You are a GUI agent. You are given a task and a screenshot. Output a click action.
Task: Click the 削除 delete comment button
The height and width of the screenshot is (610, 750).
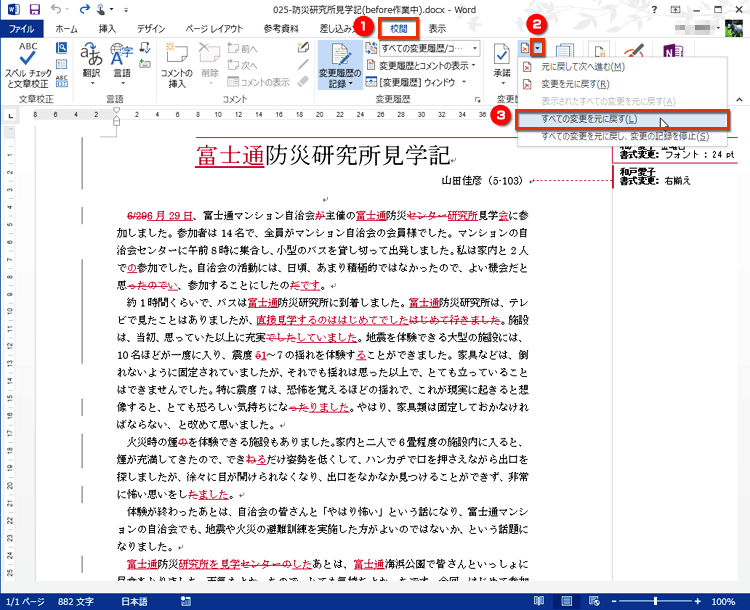point(210,65)
